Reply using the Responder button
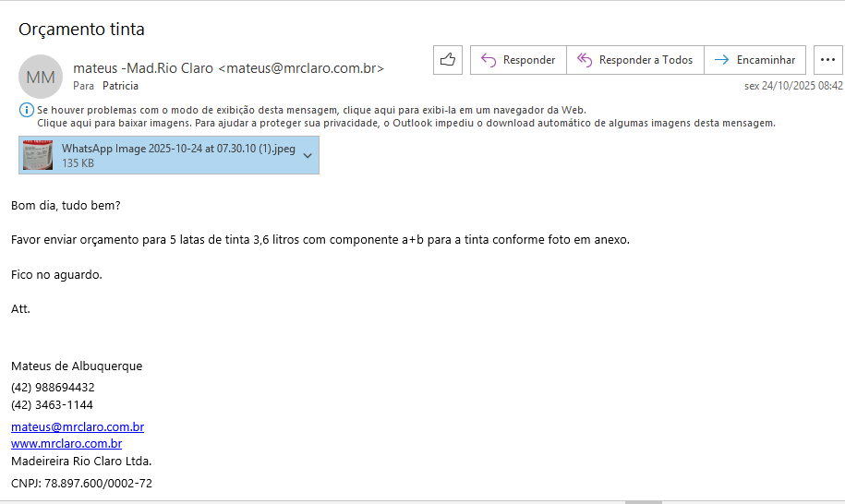 click(x=518, y=60)
